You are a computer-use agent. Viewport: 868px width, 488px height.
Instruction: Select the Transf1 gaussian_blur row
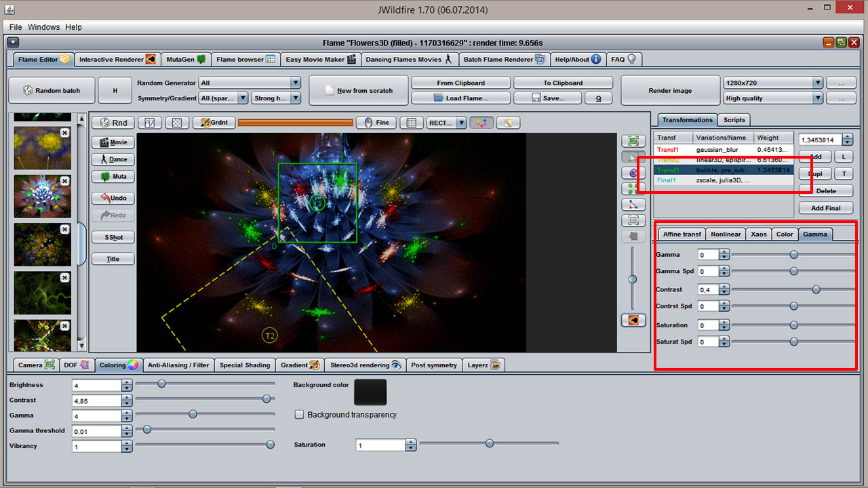coord(724,149)
